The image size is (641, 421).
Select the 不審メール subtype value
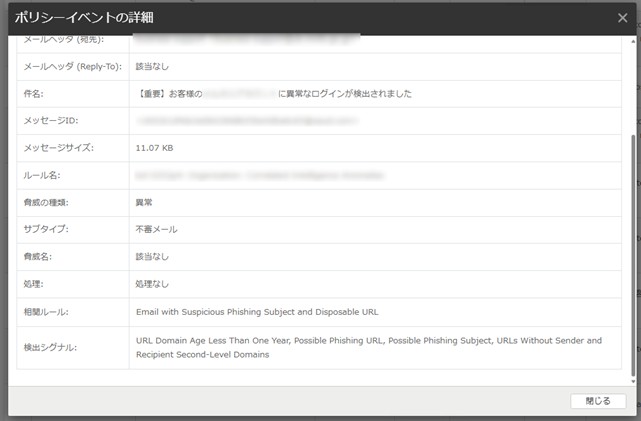click(x=156, y=229)
